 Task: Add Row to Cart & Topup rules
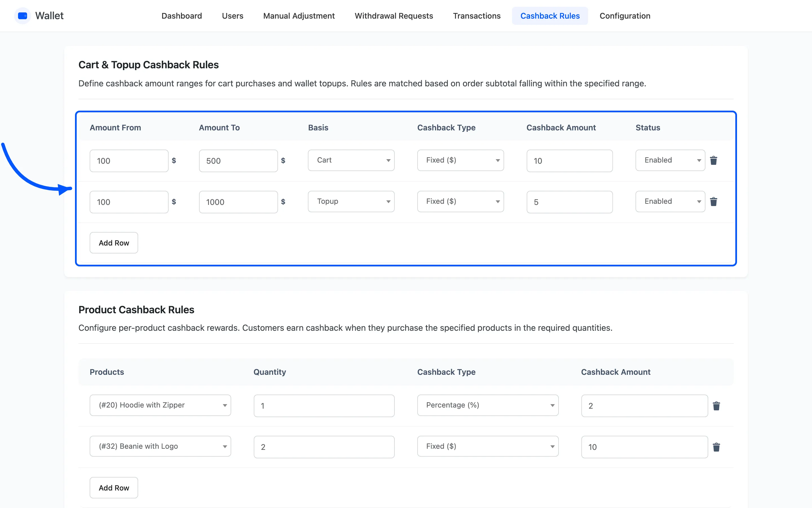(x=114, y=243)
